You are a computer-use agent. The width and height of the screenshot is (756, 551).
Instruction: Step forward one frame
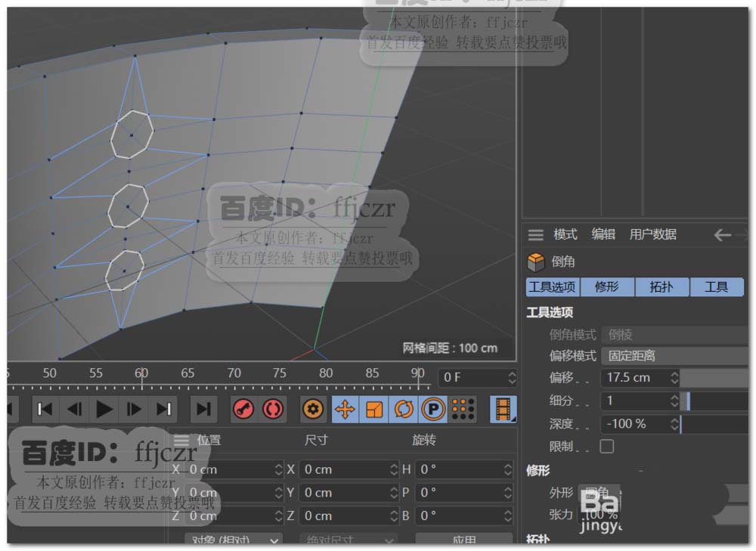click(x=134, y=409)
